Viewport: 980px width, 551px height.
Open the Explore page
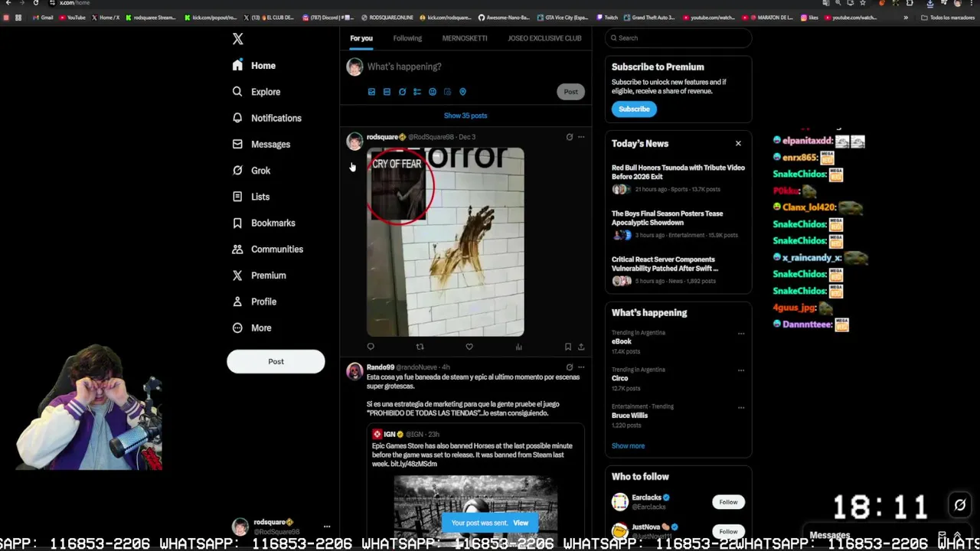256,92
